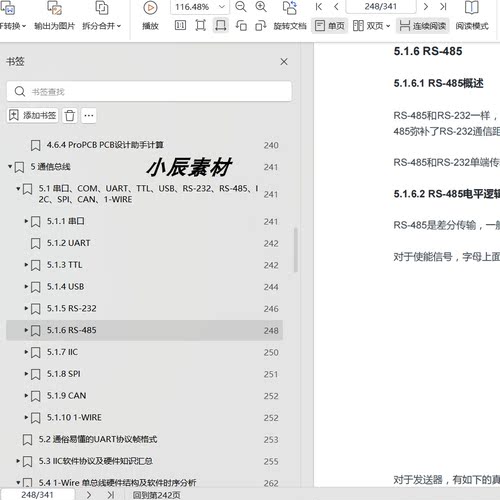This screenshot has height=500, width=500.
Task: Click bookmark icon of 5.1.2 UART
Action: [35, 243]
